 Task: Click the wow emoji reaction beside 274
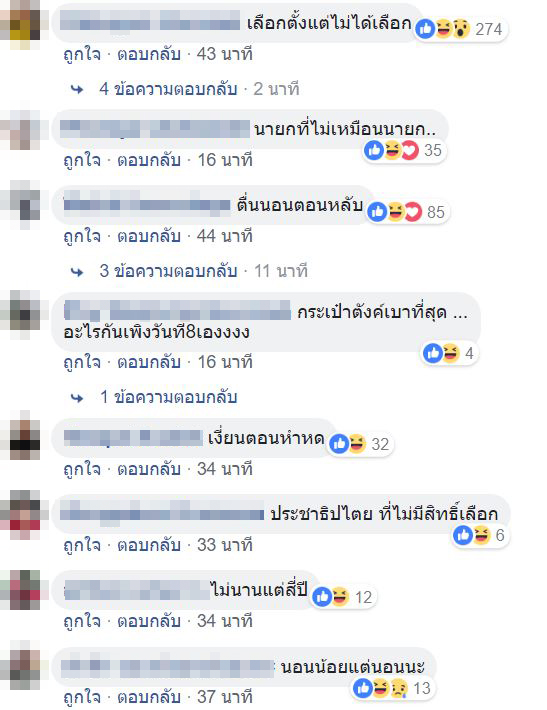coord(461,29)
